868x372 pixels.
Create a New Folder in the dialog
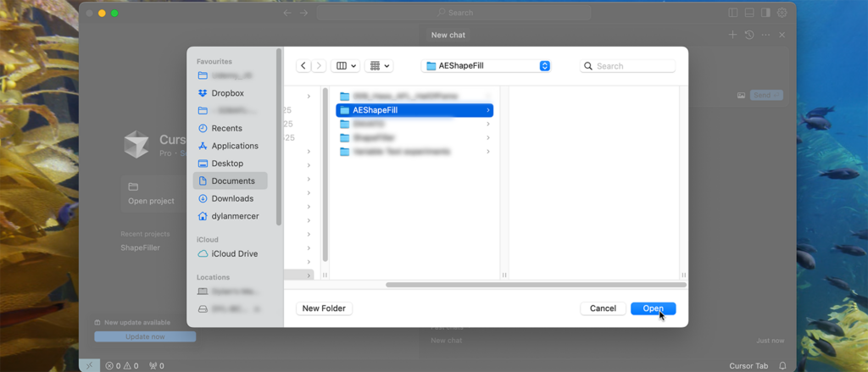(325, 308)
